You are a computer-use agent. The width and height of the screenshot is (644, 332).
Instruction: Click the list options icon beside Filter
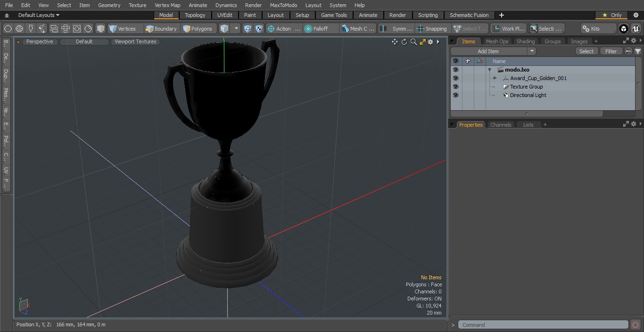coord(628,51)
